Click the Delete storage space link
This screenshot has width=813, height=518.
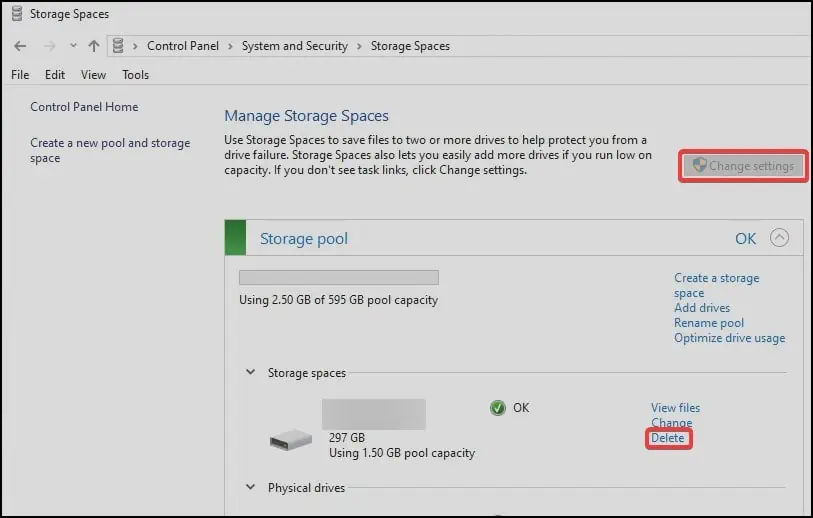[668, 438]
